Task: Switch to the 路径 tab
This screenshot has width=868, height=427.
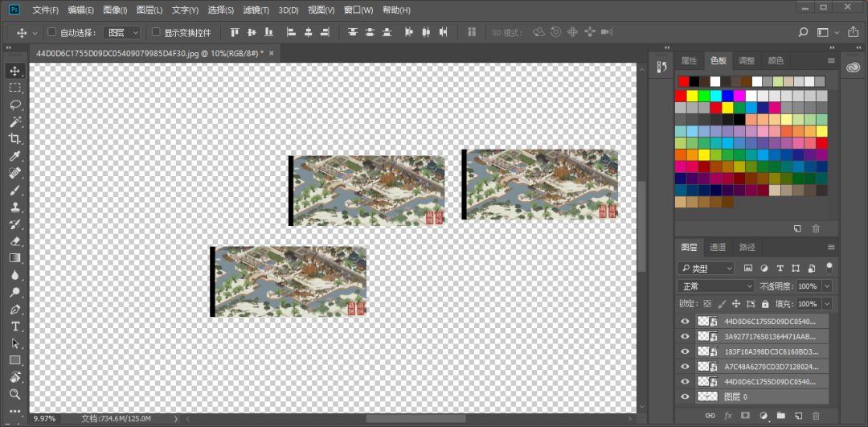Action: click(x=747, y=247)
